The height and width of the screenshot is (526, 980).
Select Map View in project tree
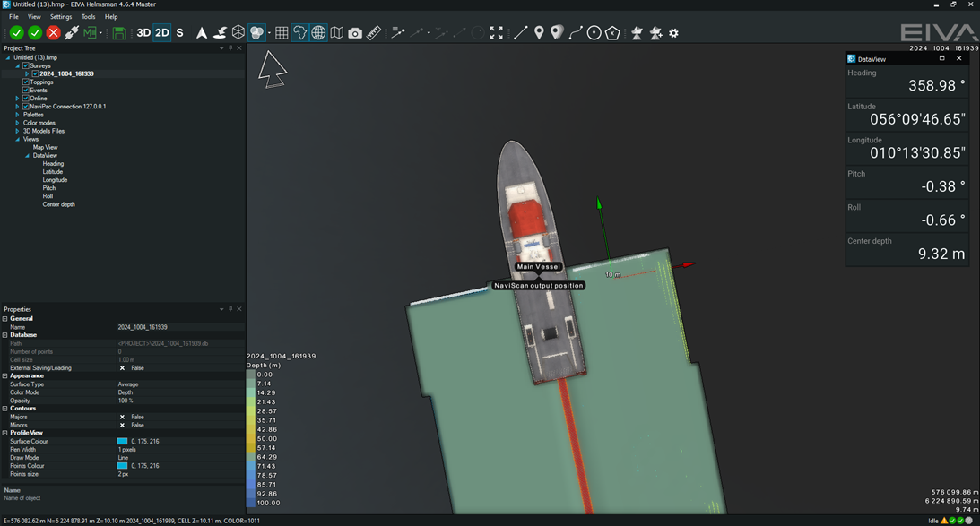[x=45, y=148]
